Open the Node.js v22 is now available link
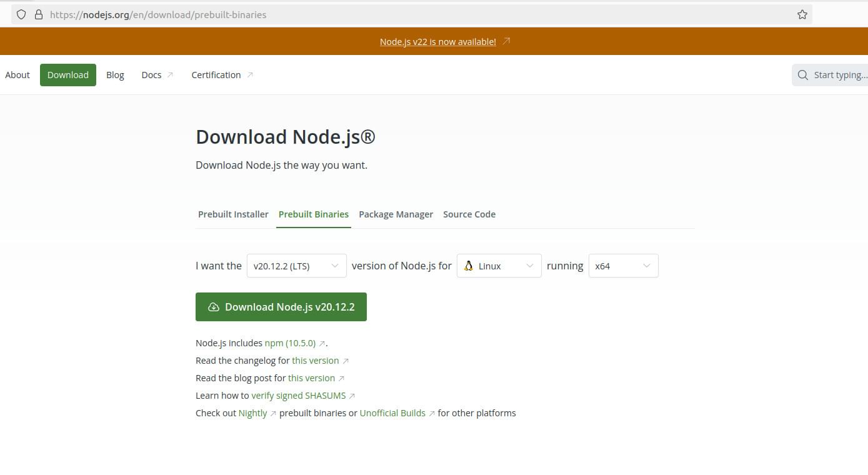868x475 pixels. click(438, 42)
